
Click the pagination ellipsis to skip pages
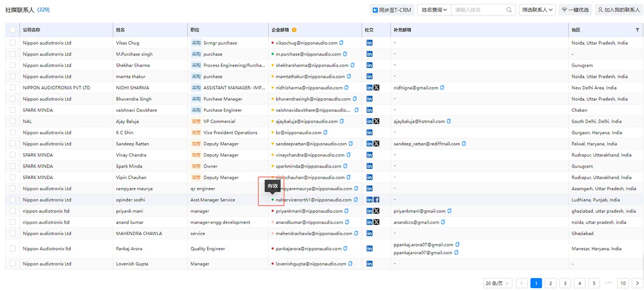coord(608,283)
